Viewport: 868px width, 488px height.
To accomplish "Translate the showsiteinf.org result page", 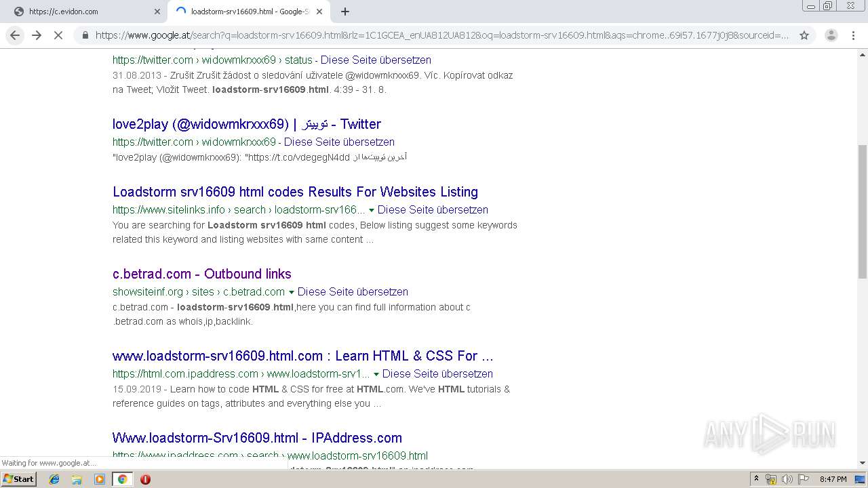I will pyautogui.click(x=353, y=291).
